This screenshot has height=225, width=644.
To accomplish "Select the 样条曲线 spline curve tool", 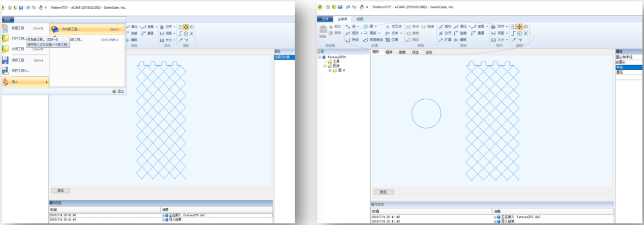I will (x=373, y=40).
